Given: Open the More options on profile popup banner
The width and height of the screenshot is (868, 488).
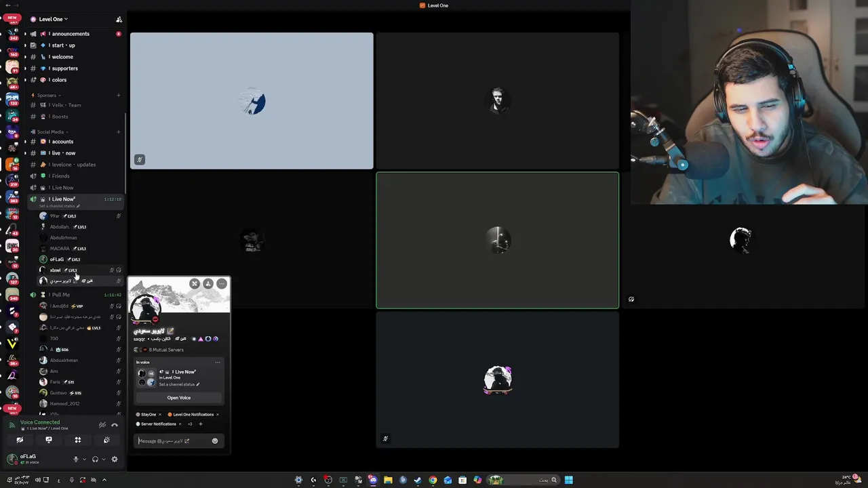Looking at the screenshot, I should (222, 284).
